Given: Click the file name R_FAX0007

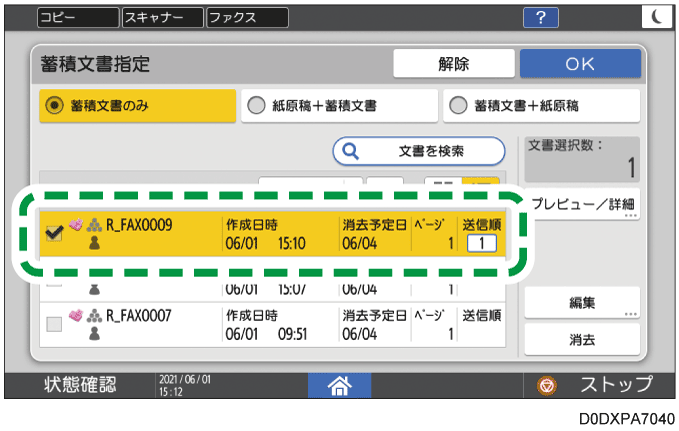Looking at the screenshot, I should 139,316.
